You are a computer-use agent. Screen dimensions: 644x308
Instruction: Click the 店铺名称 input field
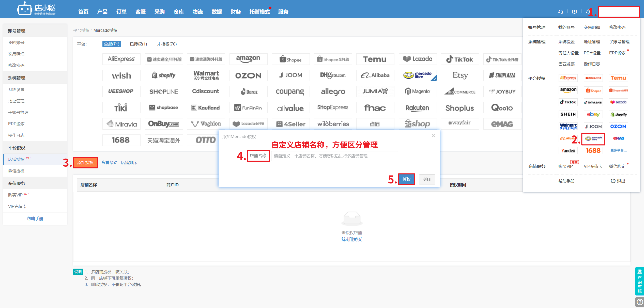click(x=334, y=156)
